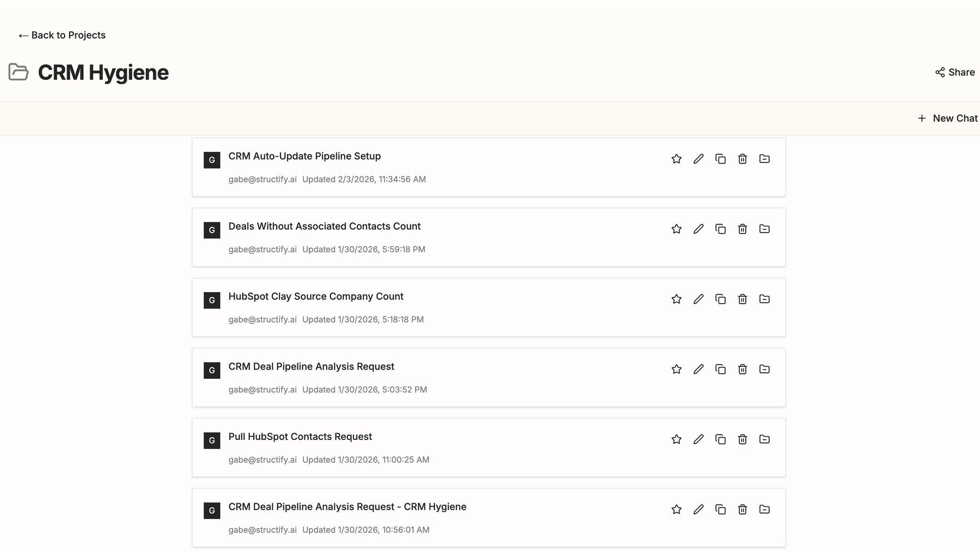Trash the HubSpot Clay Source Company Count chat

pos(742,299)
